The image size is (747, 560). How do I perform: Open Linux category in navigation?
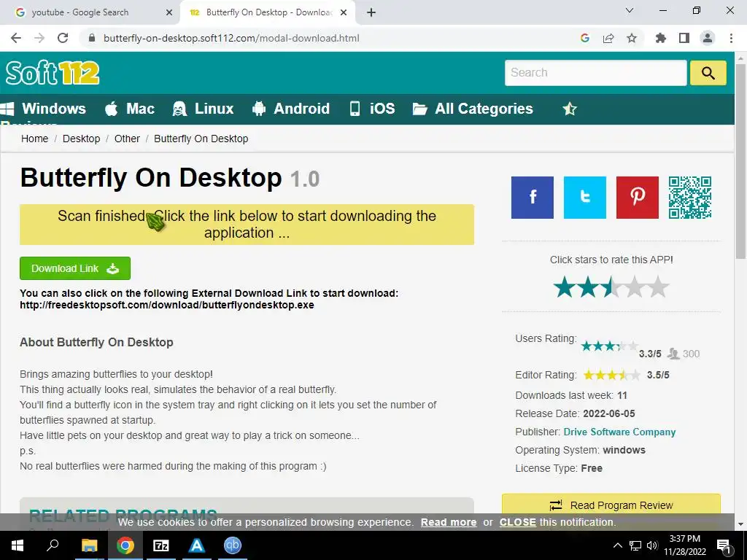pos(204,109)
